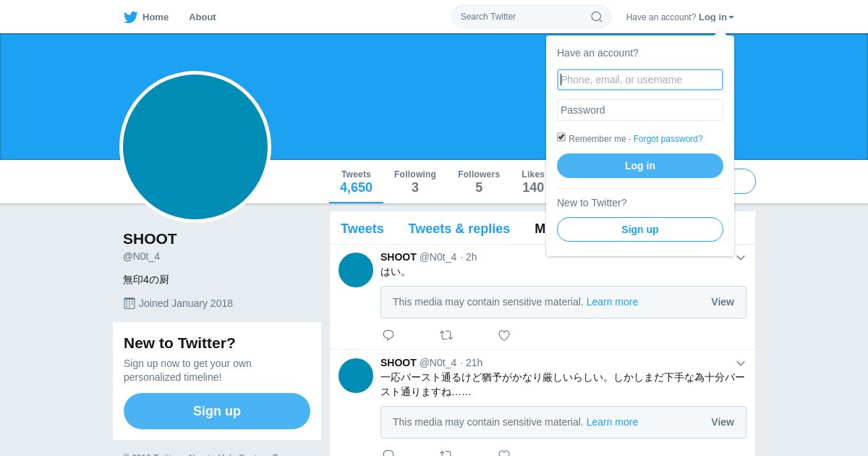Screen dimensions: 868x456
Task: Click the calendar icon beside Joined January 2018
Action: [129, 303]
